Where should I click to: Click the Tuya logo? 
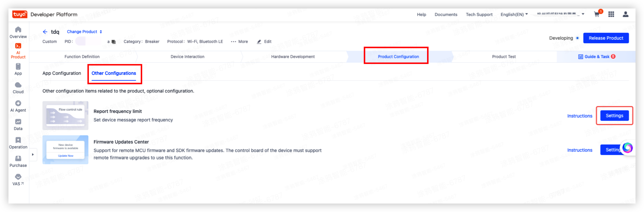[20, 14]
